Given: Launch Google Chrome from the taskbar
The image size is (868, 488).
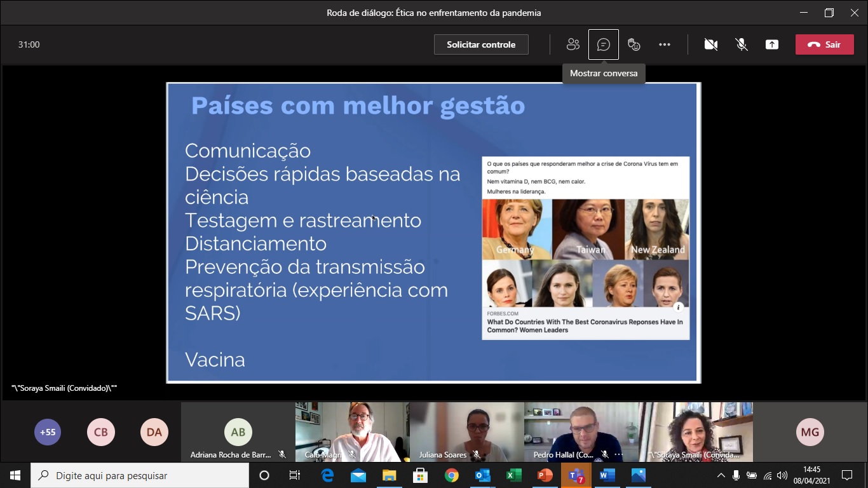Looking at the screenshot, I should pyautogui.click(x=451, y=475).
